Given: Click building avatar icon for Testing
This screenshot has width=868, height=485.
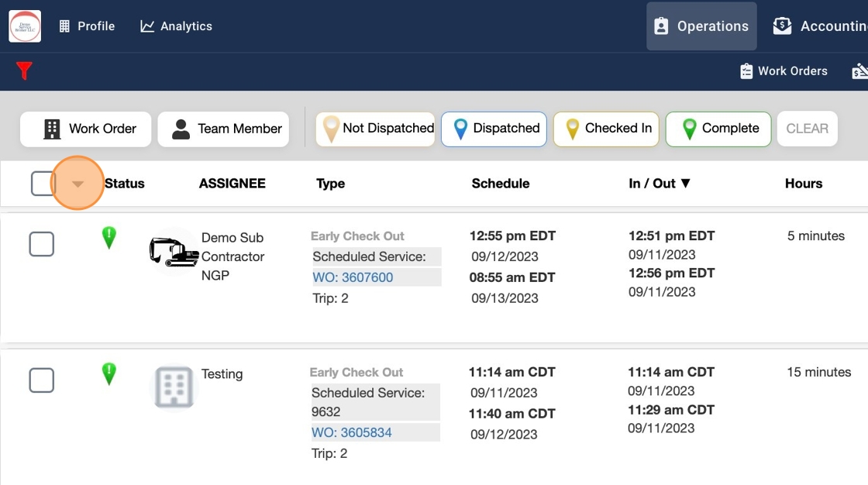Looking at the screenshot, I should pos(174,387).
